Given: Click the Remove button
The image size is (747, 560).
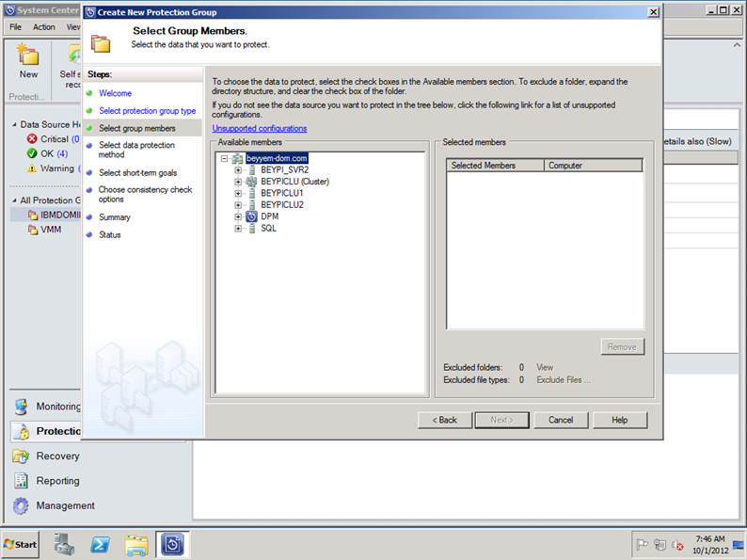Looking at the screenshot, I should click(x=622, y=347).
